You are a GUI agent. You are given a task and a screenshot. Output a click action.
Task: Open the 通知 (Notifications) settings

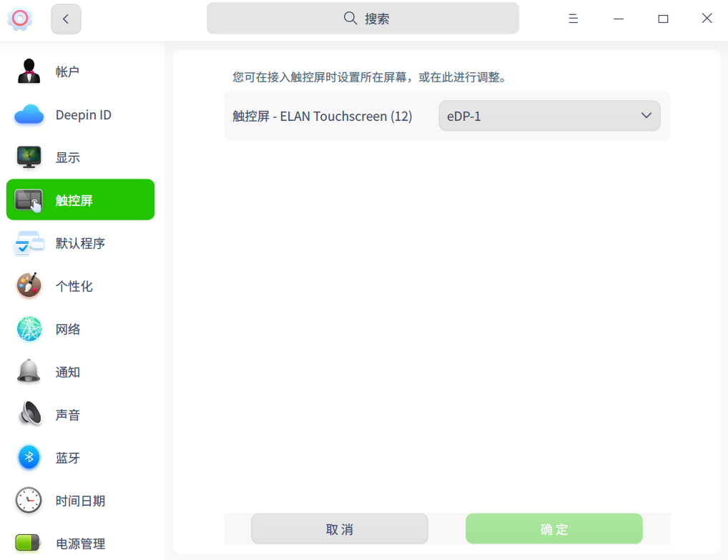click(x=68, y=371)
